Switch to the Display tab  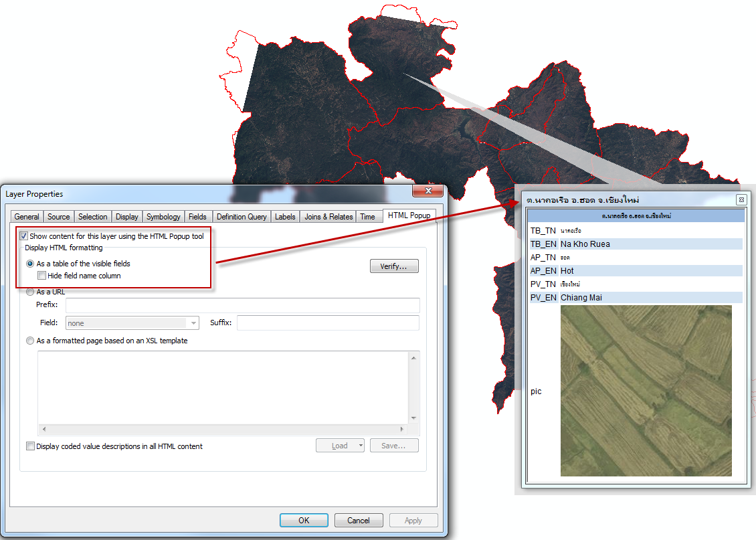pyautogui.click(x=127, y=217)
